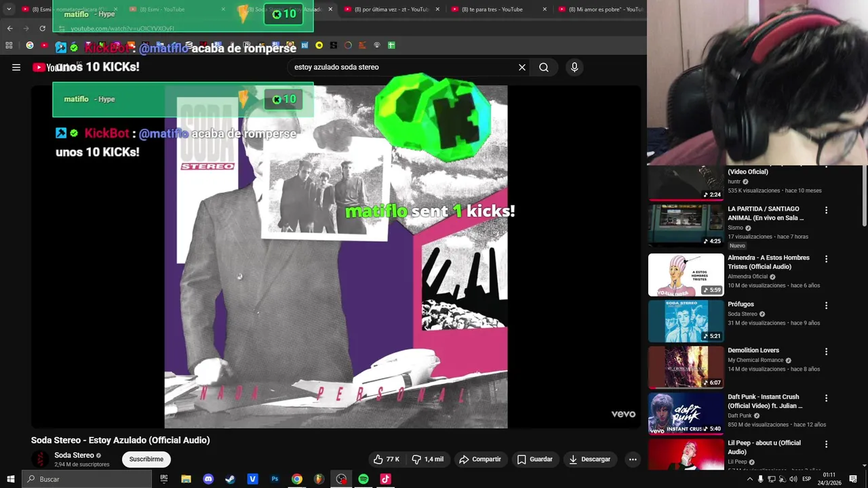Open the Google bookmark icon
The image size is (868, 488).
tap(29, 45)
